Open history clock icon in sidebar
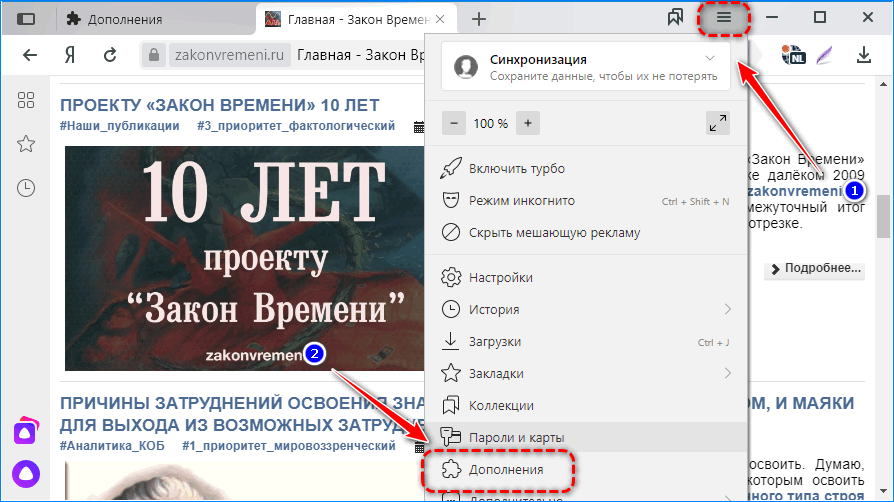This screenshot has height=502, width=894. pyautogui.click(x=26, y=188)
